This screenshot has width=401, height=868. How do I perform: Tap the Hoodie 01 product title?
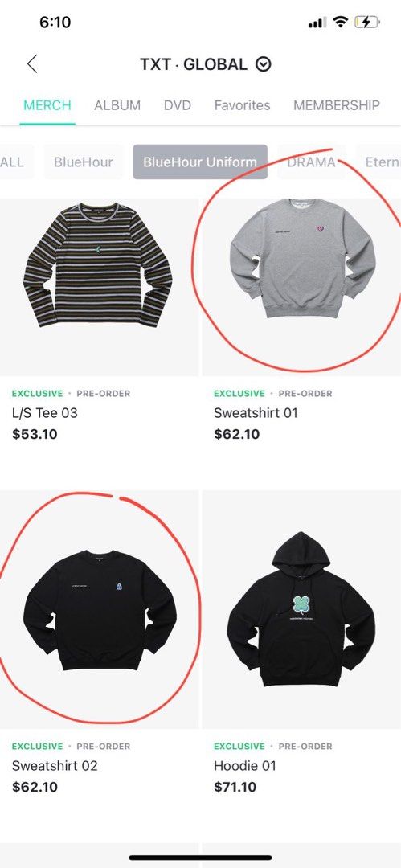245,766
